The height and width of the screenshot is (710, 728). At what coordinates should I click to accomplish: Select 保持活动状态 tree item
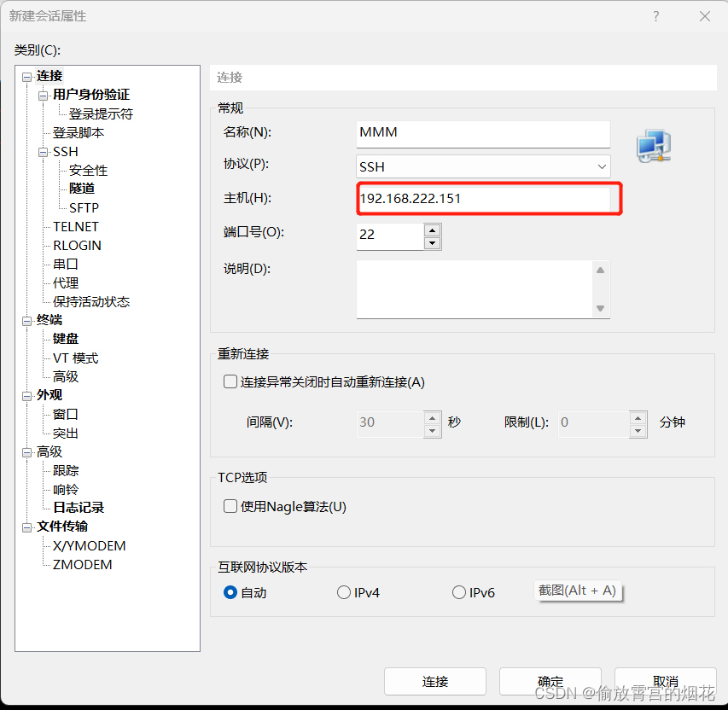click(91, 302)
